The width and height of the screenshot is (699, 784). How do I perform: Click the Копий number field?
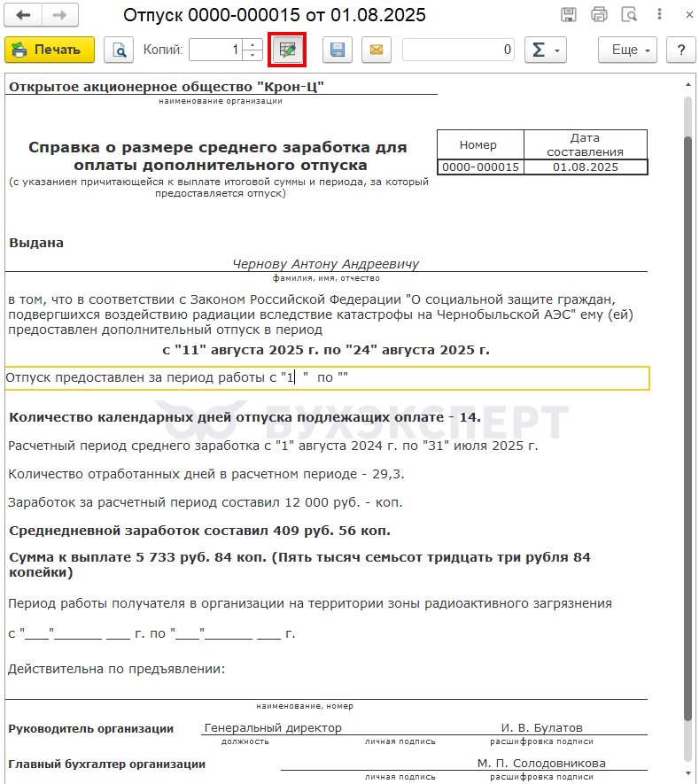215,50
